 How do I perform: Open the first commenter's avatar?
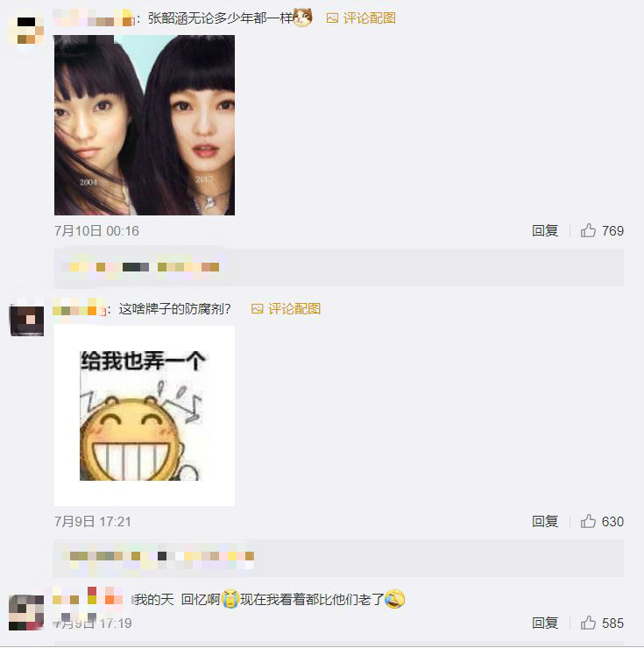[x=26, y=31]
